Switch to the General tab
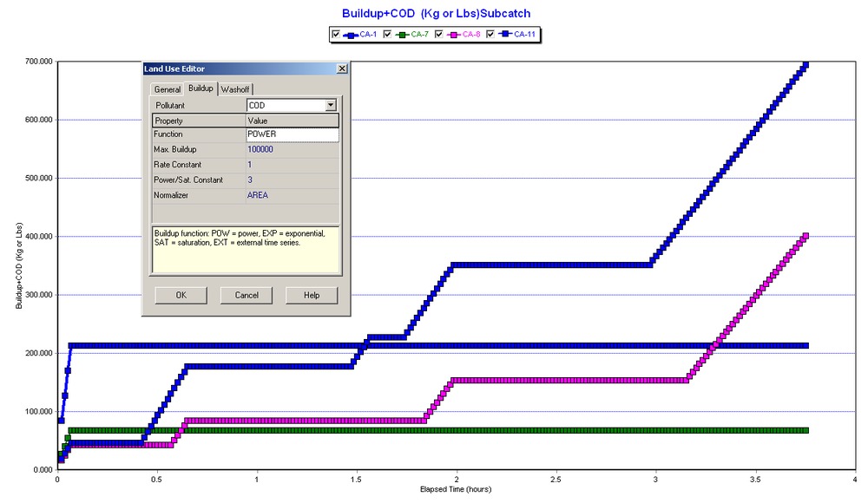 (167, 88)
